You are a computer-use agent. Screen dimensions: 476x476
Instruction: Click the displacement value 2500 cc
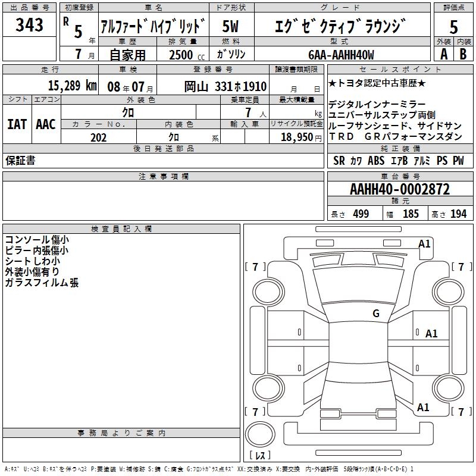point(187,55)
